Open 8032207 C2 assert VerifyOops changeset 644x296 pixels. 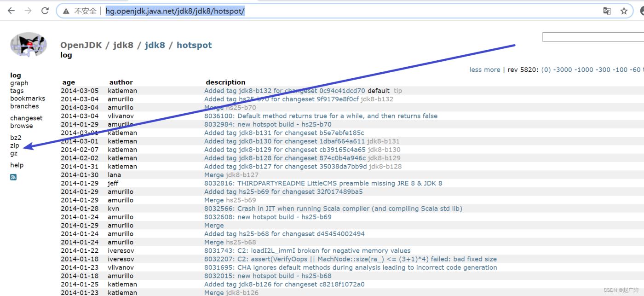coord(351,259)
